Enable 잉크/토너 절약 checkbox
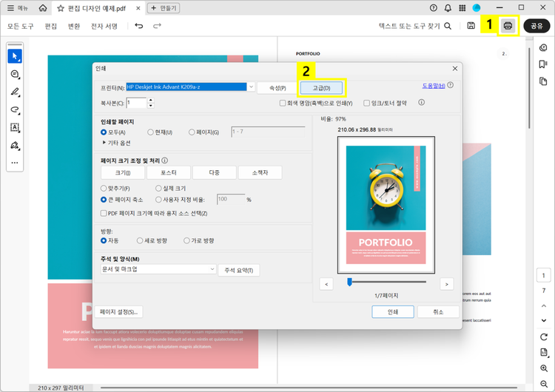Image resolution: width=555 pixels, height=392 pixels. coord(367,103)
